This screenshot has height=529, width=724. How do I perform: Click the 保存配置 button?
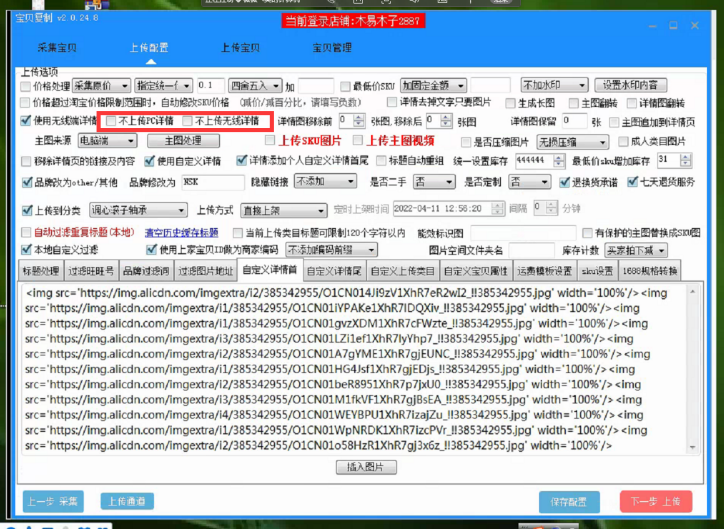[x=569, y=502]
